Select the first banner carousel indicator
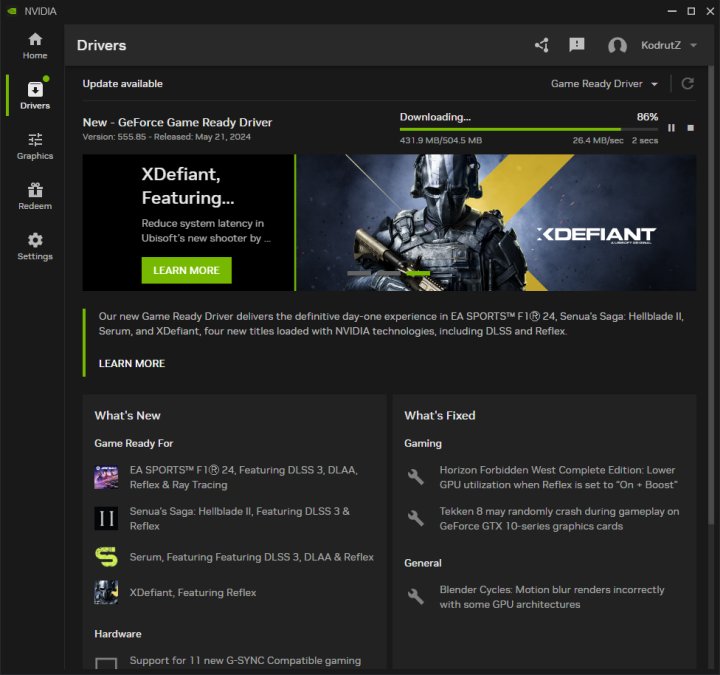 point(359,273)
